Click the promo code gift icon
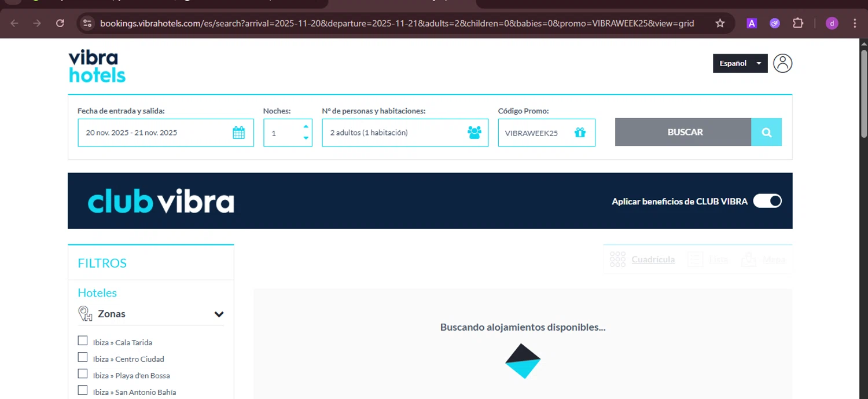The width and height of the screenshot is (868, 399). [x=580, y=133]
